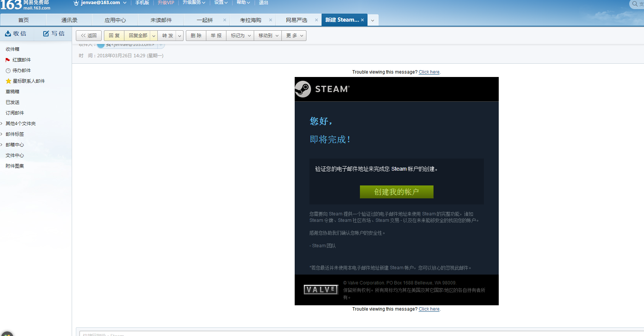Switch to the 未读邮件 tab
This screenshot has height=336, width=644.
[x=161, y=20]
